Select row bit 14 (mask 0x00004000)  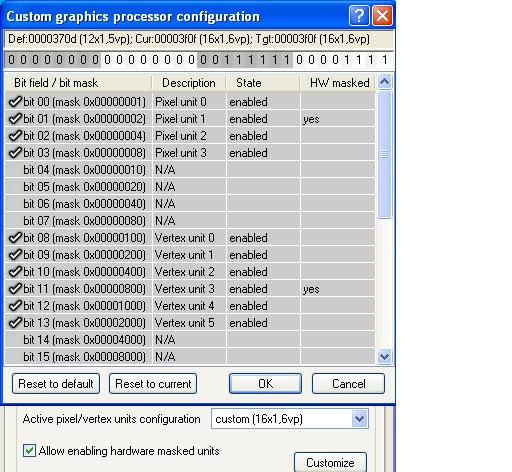pyautogui.click(x=190, y=340)
